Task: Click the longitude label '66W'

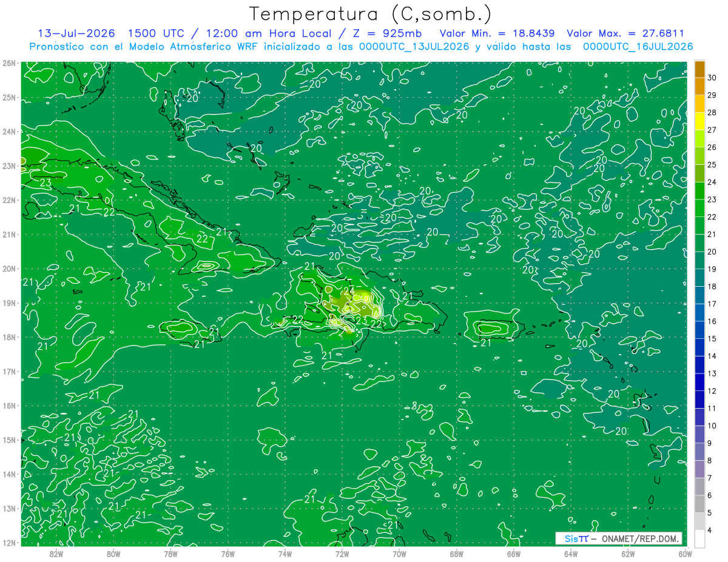Action: click(514, 554)
